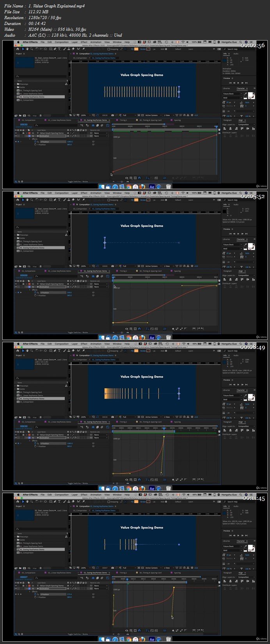The height and width of the screenshot is (644, 270).
Task: Click the show transform box icon in the 00:08:49 graph editor
Action: (135, 479)
